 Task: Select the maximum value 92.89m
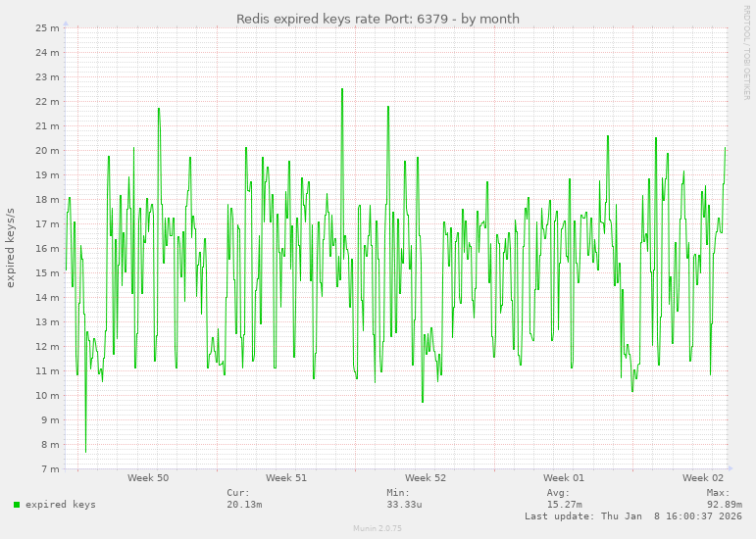[725, 505]
